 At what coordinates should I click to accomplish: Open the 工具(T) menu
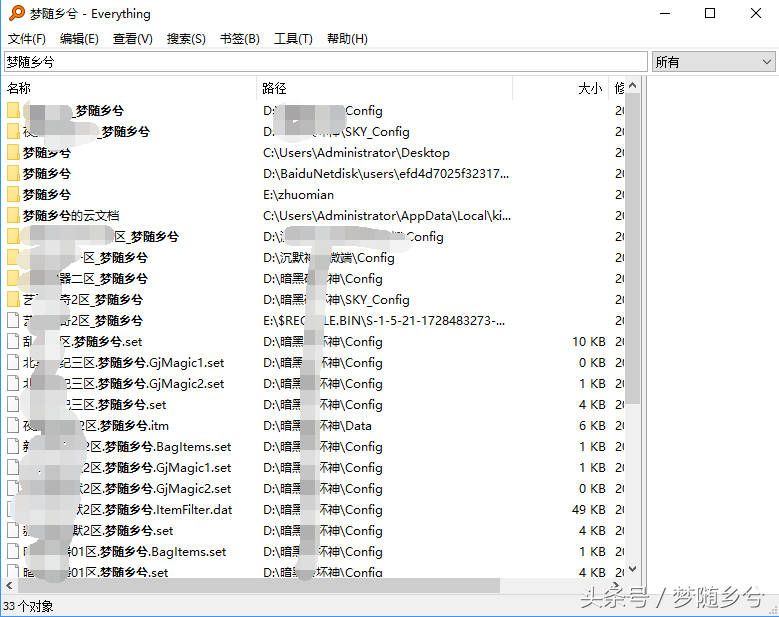click(x=293, y=39)
